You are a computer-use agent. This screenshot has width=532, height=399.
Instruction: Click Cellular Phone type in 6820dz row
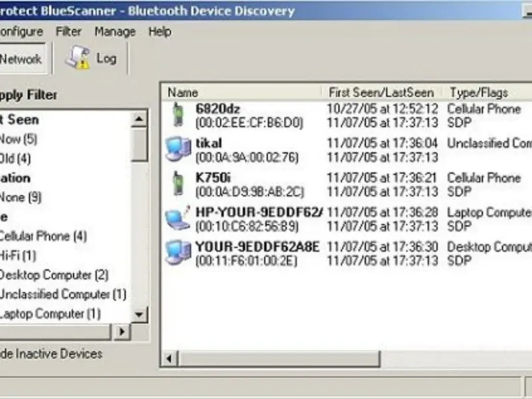tap(484, 109)
